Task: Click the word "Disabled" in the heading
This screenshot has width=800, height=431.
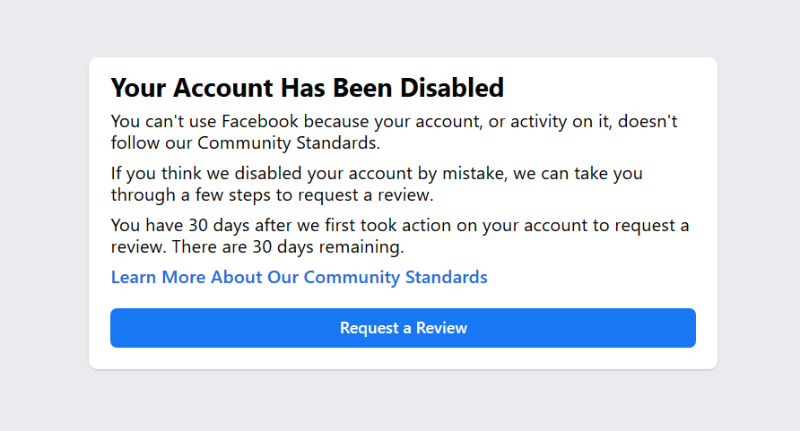Action: point(451,88)
